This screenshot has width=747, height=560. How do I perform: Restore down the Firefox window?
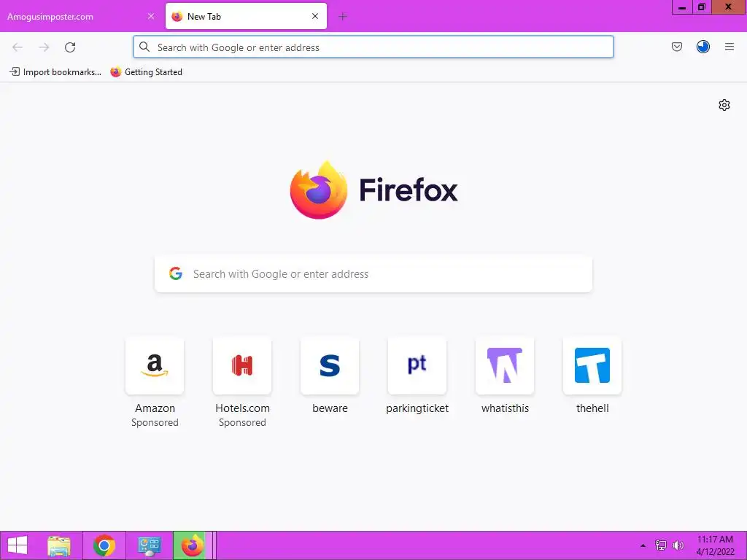pos(701,7)
